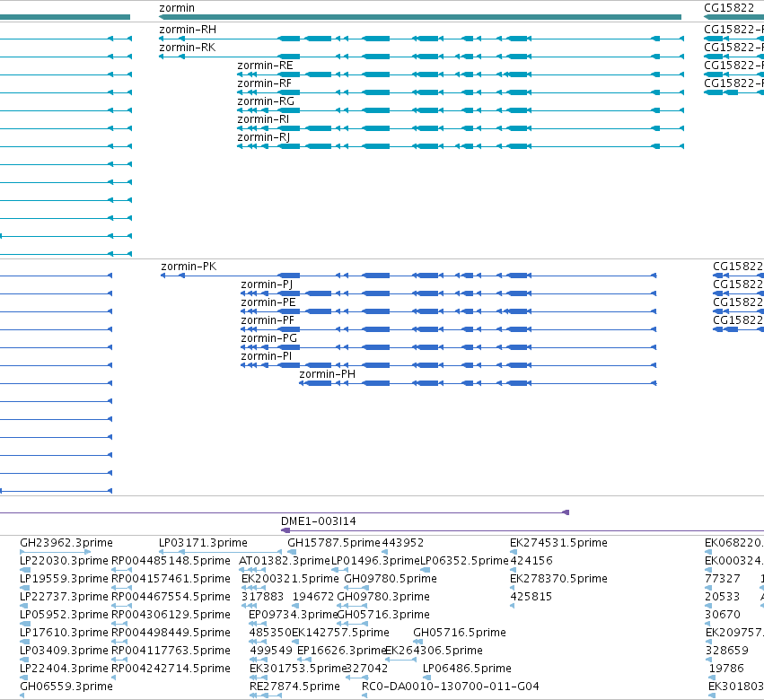Click EST label EK264306.5prime
Screen dimensions: 764x700
tap(434, 651)
